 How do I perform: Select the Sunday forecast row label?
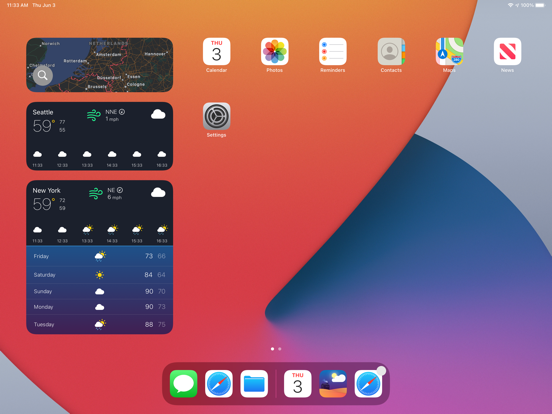tap(43, 291)
